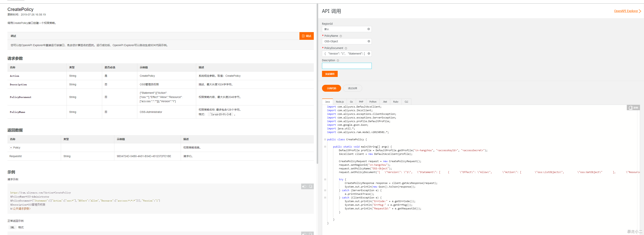Click the help icon beside Description
Viewport: 644px width, 235px height.
pos(338,60)
